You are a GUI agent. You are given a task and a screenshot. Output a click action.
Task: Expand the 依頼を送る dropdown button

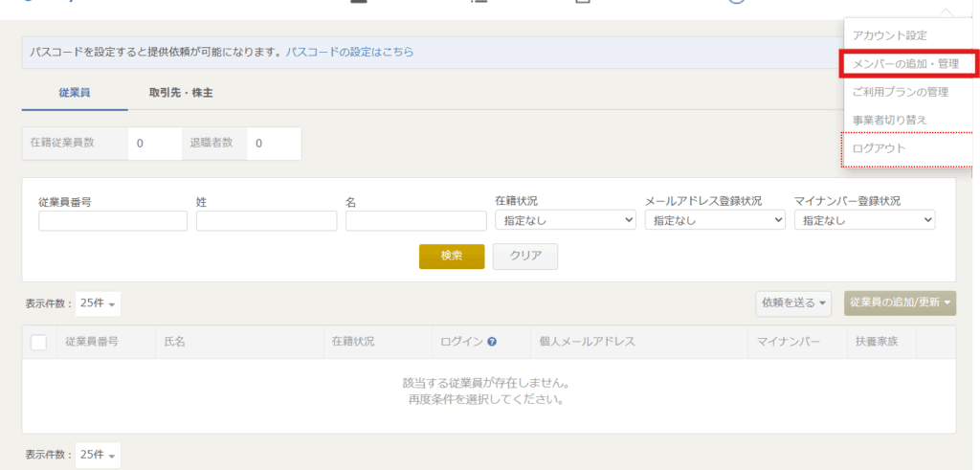click(x=793, y=303)
